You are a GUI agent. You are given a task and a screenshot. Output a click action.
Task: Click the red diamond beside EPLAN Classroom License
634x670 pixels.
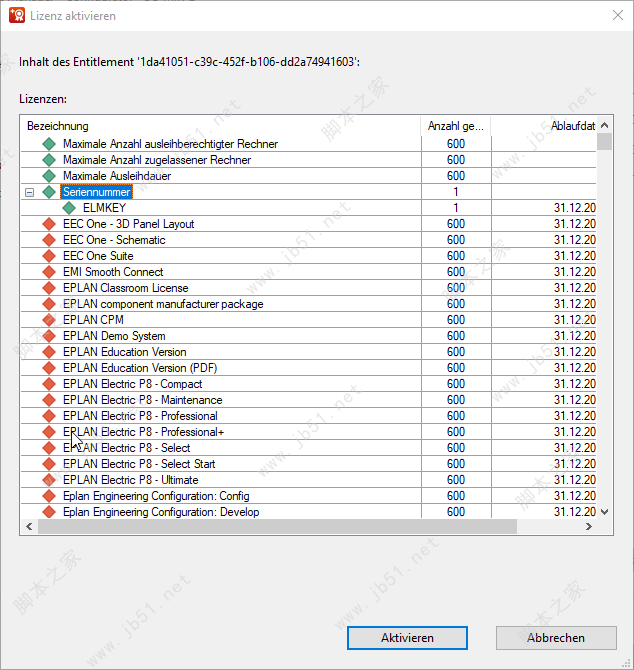point(49,288)
